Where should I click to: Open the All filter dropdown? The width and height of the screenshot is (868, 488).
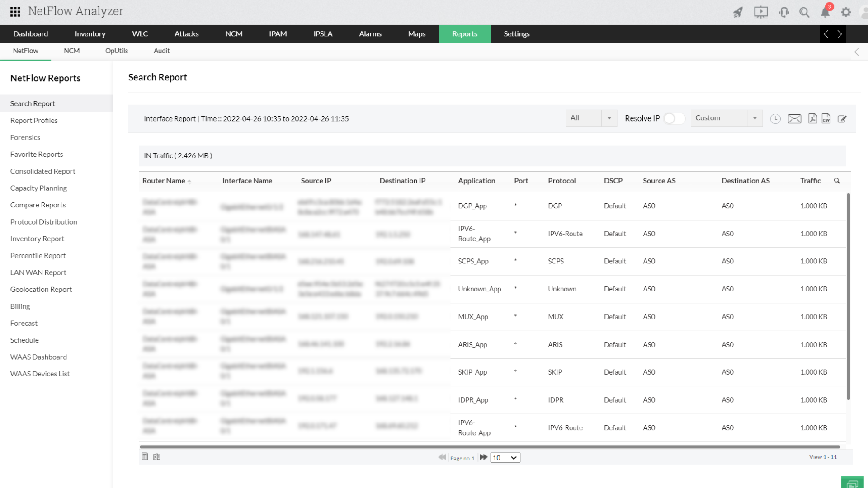(591, 118)
